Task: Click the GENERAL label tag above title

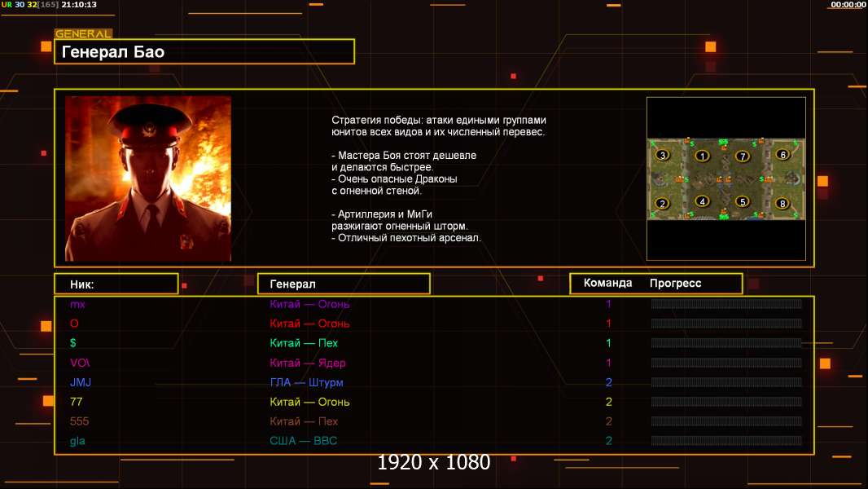Action: click(83, 33)
